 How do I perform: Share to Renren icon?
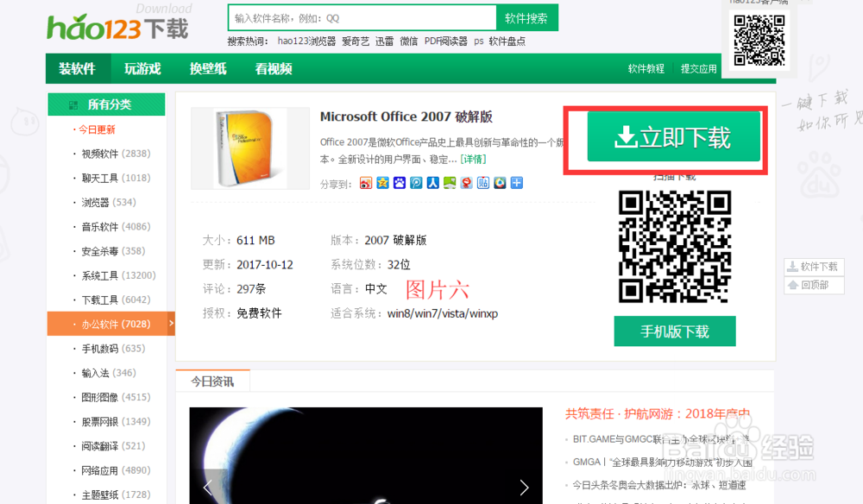click(x=432, y=183)
